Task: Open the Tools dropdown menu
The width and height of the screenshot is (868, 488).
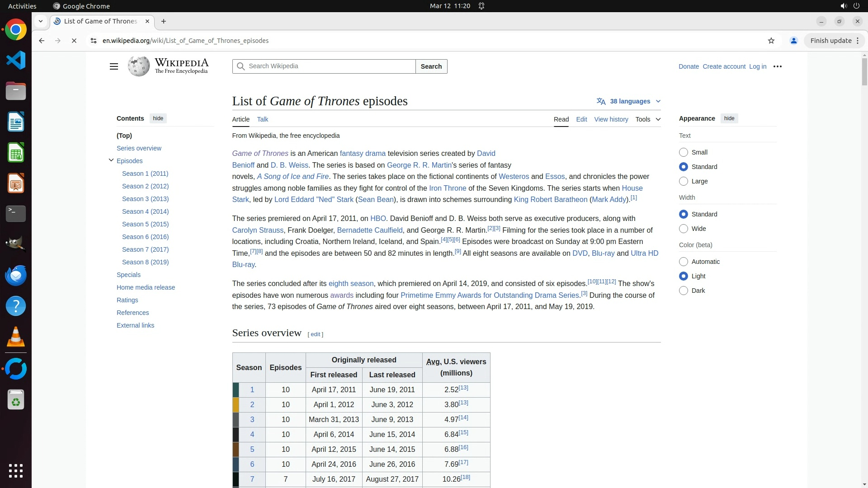Action: (x=647, y=119)
